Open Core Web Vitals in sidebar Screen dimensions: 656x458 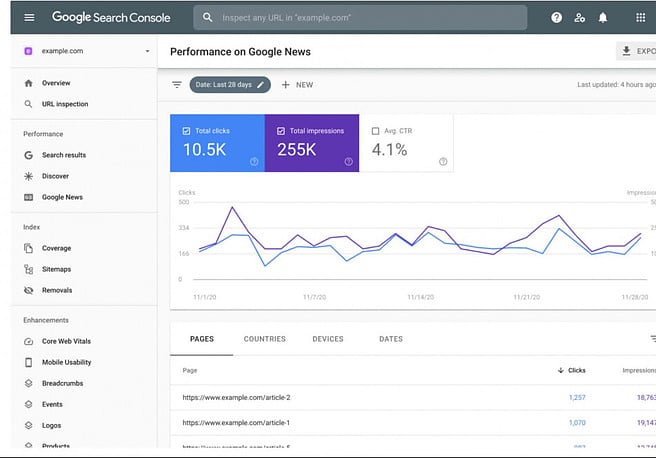coord(66,341)
